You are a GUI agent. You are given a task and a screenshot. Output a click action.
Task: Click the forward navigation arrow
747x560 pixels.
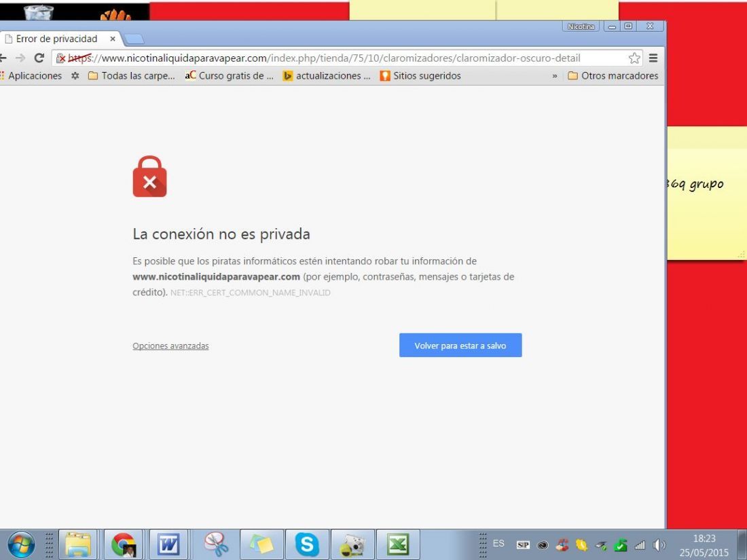pos(20,58)
